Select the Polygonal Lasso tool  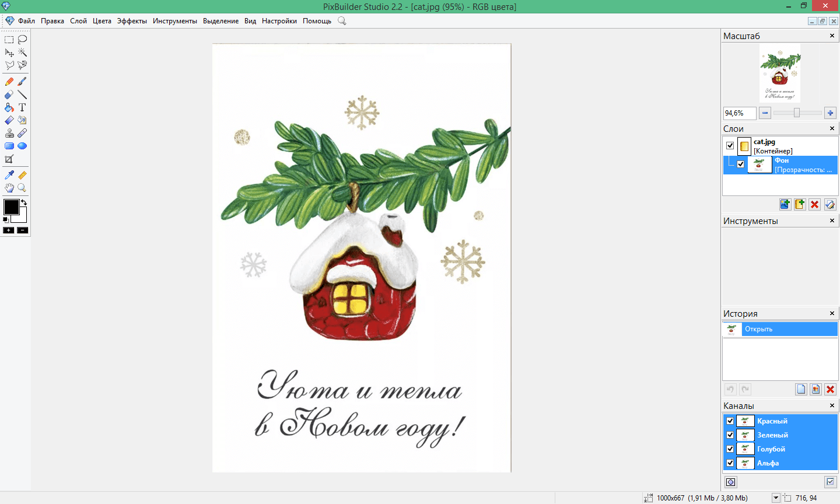[9, 65]
